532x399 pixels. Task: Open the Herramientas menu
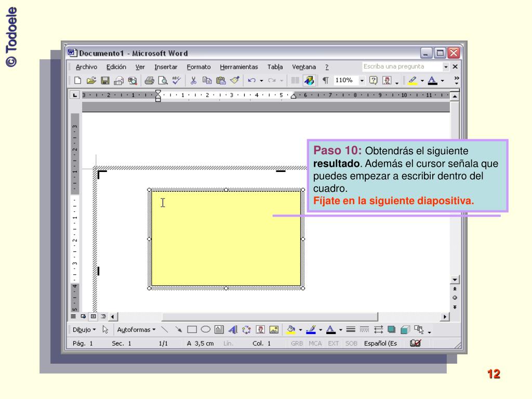pyautogui.click(x=239, y=67)
